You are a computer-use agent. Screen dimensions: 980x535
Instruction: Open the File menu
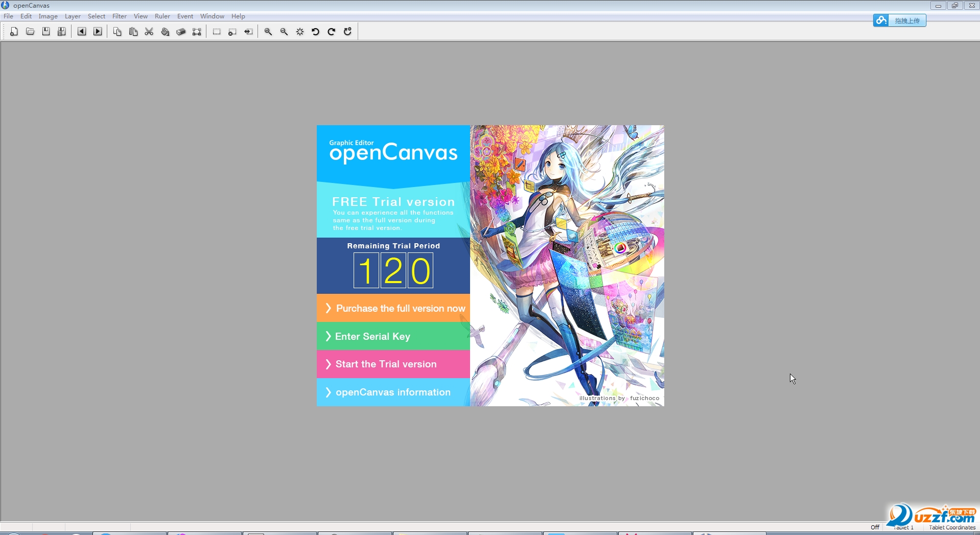(8, 16)
